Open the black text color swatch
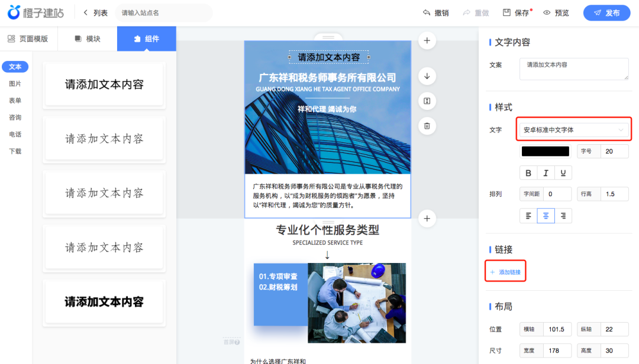The image size is (639, 364). point(546,151)
